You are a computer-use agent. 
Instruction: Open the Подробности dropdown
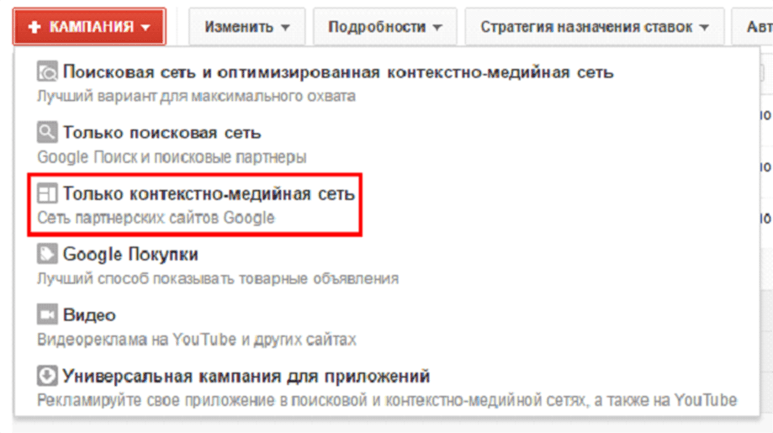385,27
